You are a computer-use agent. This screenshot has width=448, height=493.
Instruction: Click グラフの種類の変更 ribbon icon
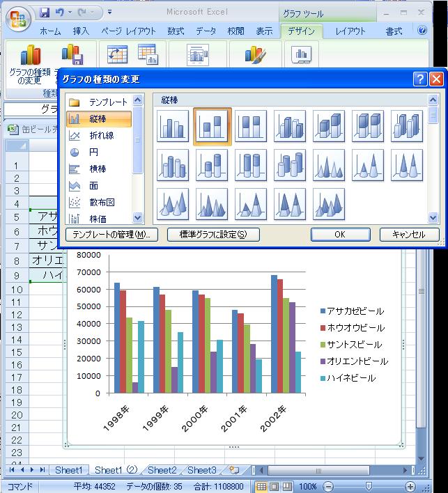tap(29, 65)
